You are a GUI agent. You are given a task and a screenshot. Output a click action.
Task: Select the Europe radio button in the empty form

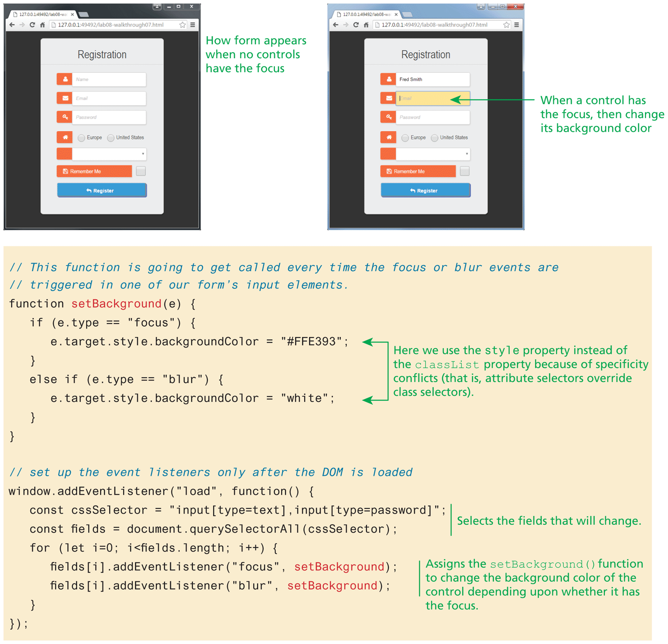[x=81, y=138]
